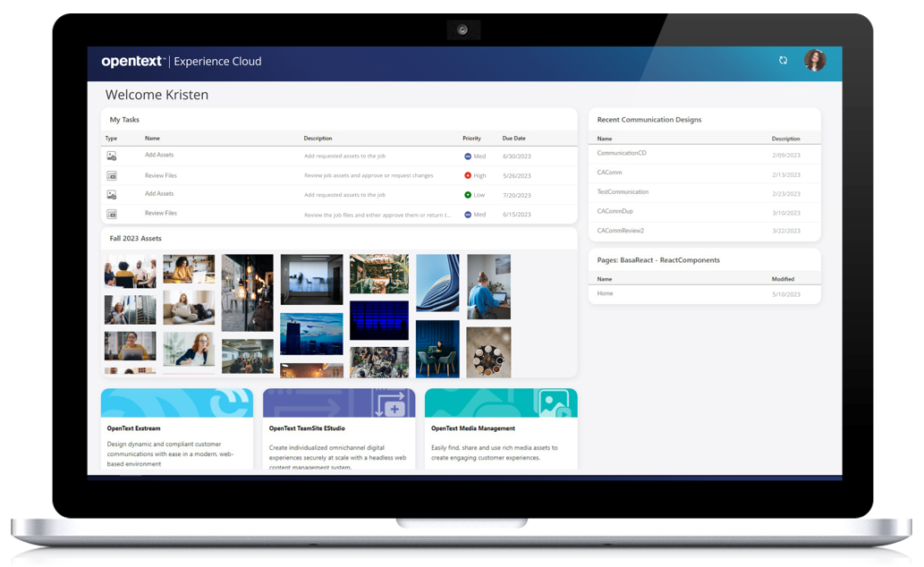
Task: Open the CommunicationCD communication design
Action: tap(621, 153)
